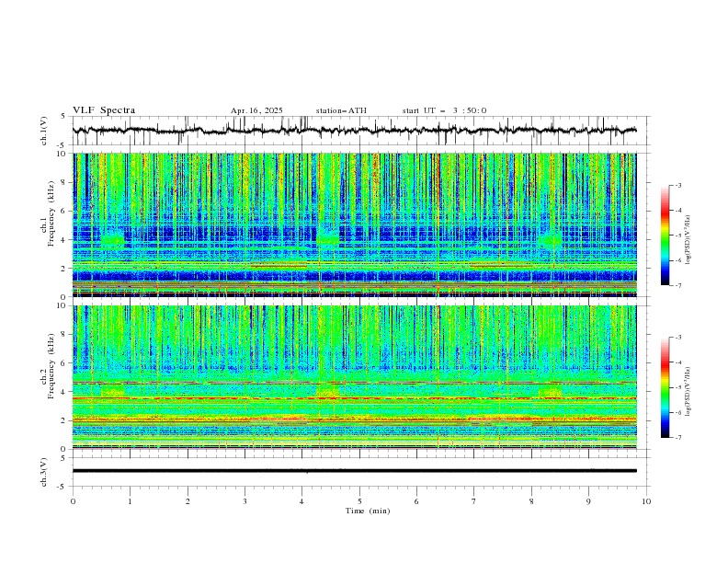
Task: Click the ch.1(V) axis upper tick "5"
Action: pyautogui.click(x=63, y=117)
